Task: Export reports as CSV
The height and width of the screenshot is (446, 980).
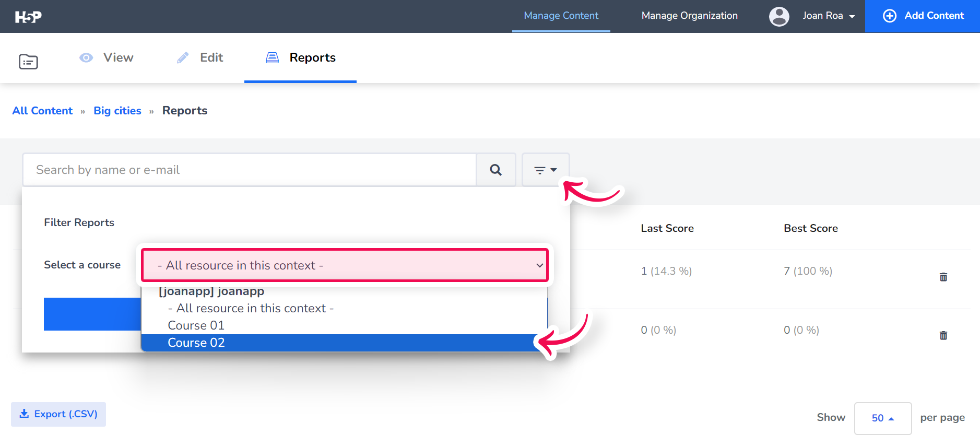Action: tap(58, 414)
